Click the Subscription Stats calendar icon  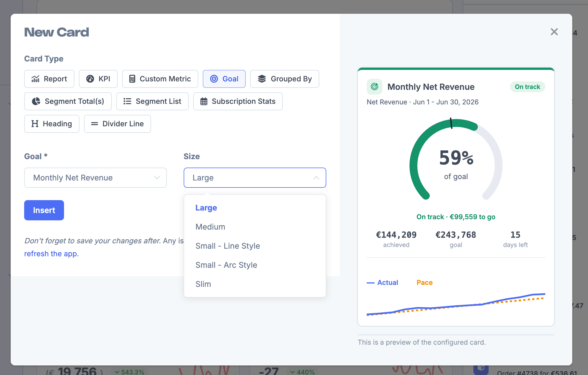204,101
